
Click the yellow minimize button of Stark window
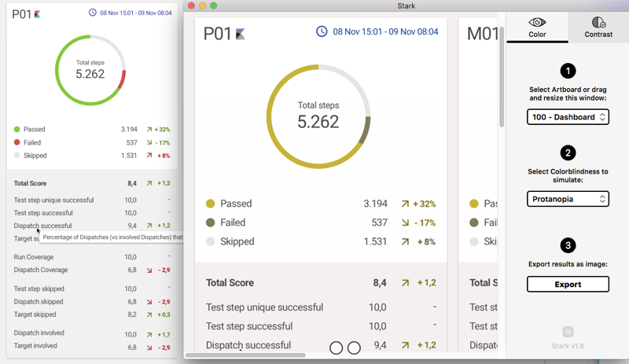[203, 6]
